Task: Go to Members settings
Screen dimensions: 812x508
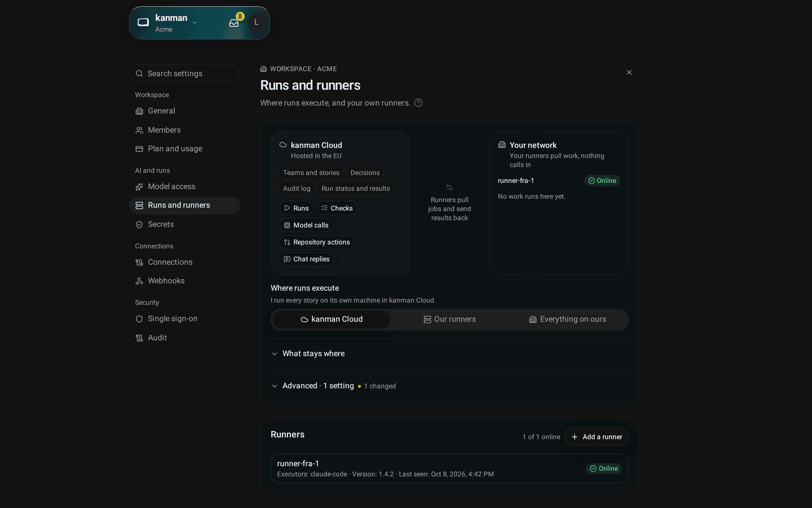Action: click(x=184, y=130)
